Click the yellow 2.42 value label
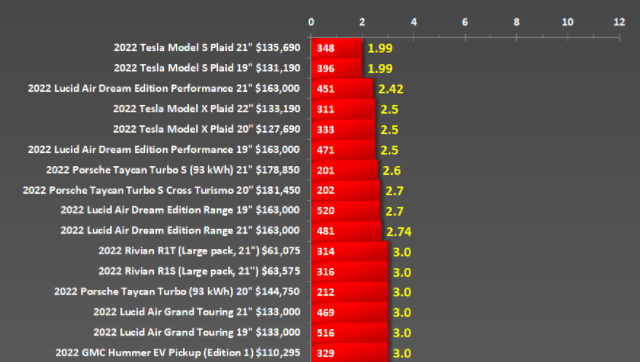The image size is (640, 362). coord(391,89)
